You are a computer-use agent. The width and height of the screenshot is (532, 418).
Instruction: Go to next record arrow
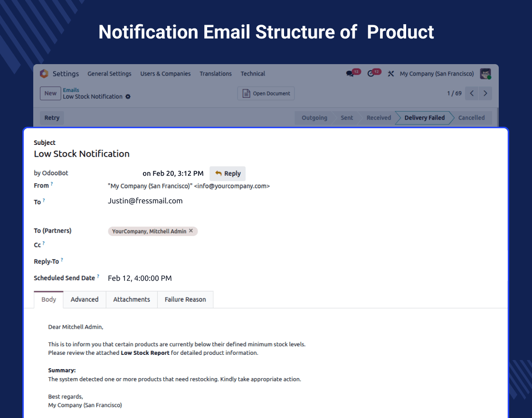(485, 94)
